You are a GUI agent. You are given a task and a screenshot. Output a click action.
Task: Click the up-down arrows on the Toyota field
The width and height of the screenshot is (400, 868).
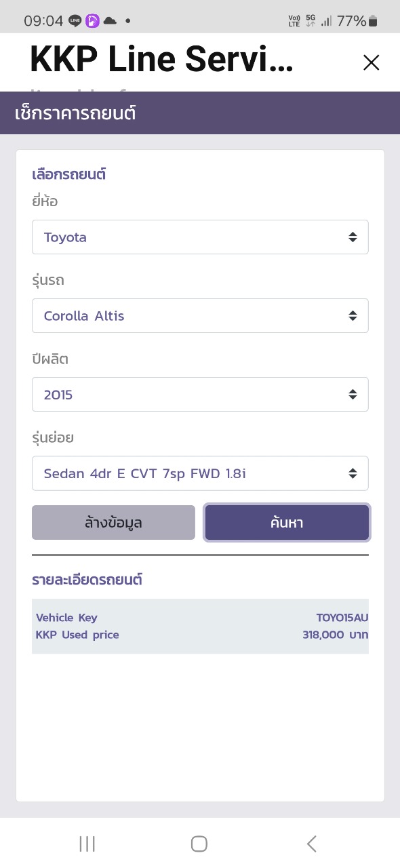pyautogui.click(x=353, y=237)
